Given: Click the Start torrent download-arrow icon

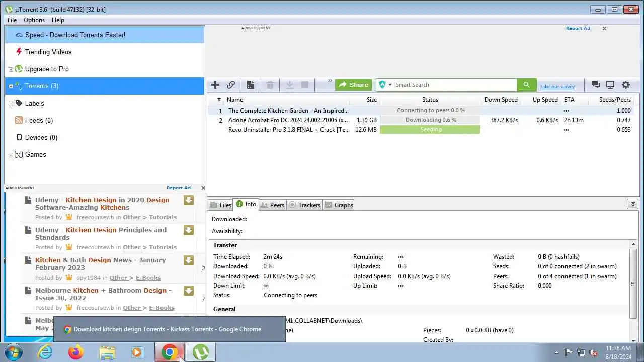Looking at the screenshot, I should click(289, 85).
